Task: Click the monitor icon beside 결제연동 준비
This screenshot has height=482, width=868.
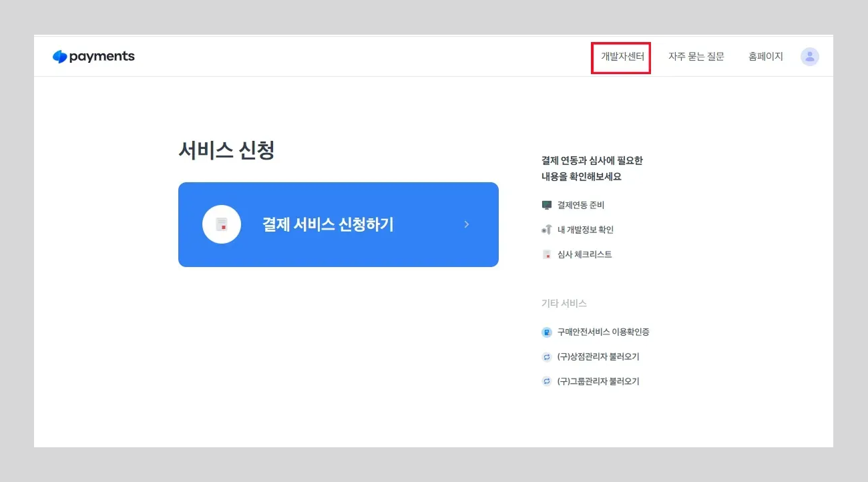Action: click(x=547, y=205)
